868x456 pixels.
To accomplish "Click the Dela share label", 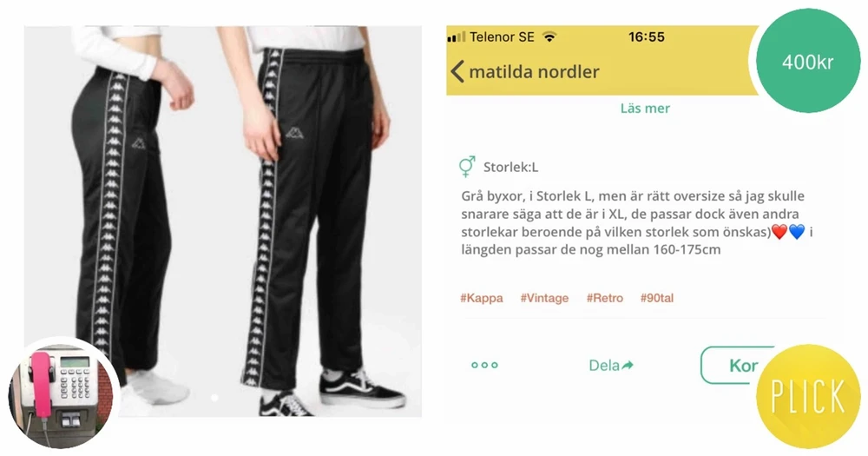I will [x=604, y=366].
